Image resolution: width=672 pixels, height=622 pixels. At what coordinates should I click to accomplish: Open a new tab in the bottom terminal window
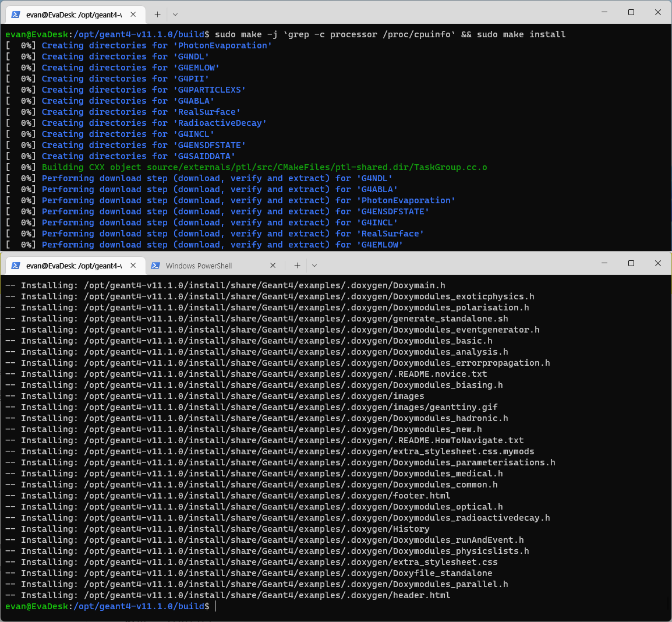point(297,266)
